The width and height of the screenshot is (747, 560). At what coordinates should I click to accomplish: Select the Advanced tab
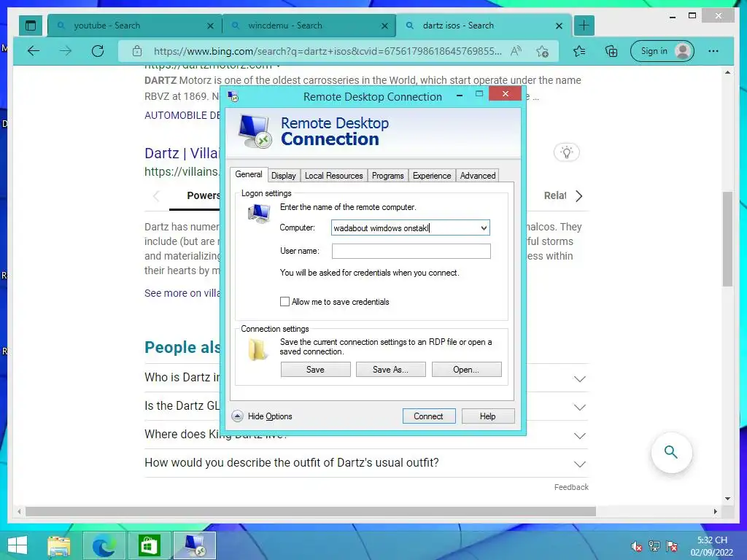pos(478,176)
